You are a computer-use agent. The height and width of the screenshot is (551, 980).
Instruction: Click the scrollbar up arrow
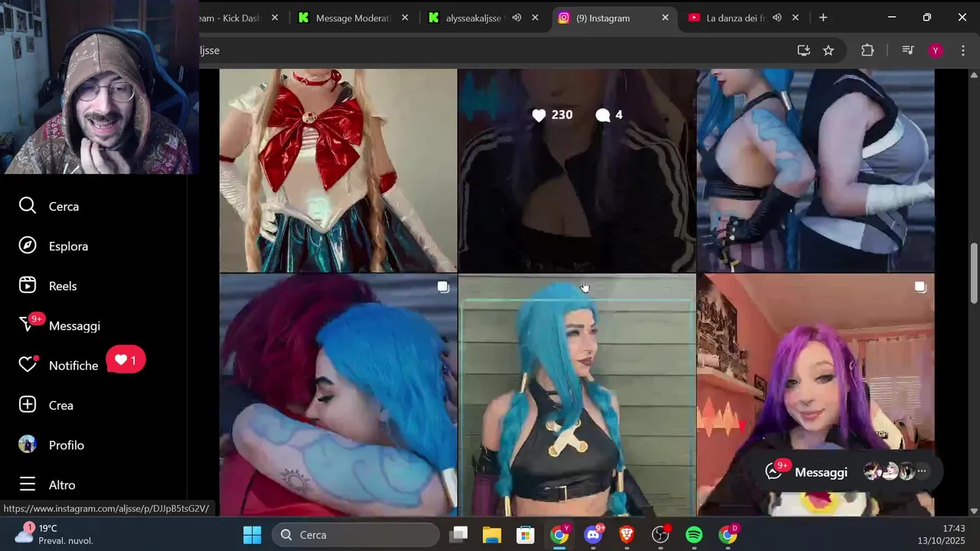pos(974,74)
